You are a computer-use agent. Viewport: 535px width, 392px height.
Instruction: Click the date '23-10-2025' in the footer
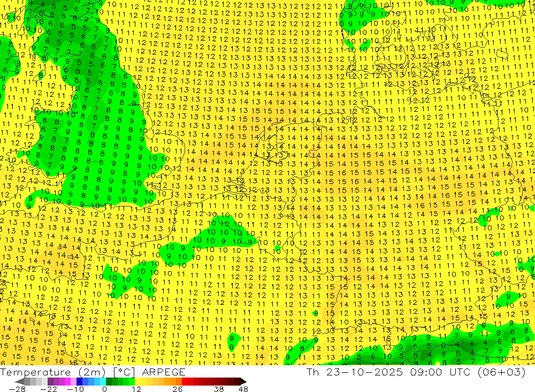click(364, 372)
